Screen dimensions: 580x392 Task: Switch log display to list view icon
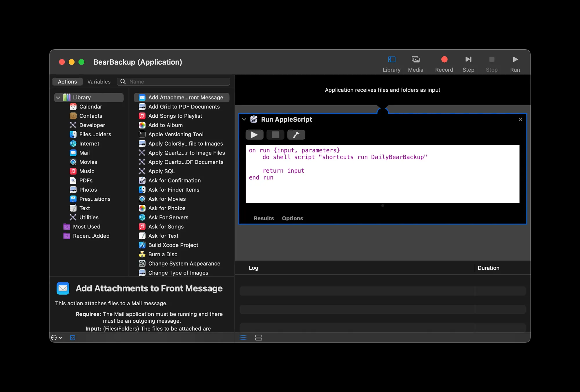[x=243, y=337]
